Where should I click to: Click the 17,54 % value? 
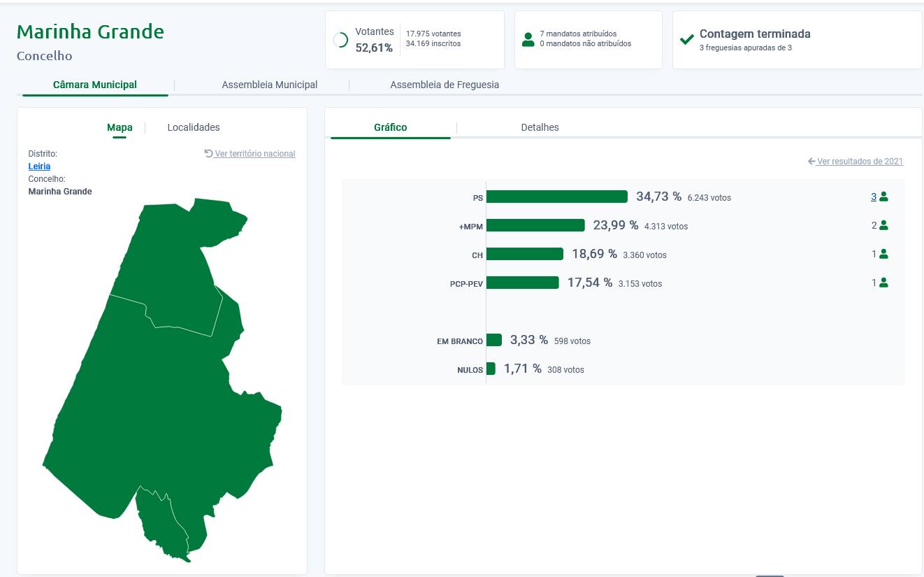tap(590, 283)
